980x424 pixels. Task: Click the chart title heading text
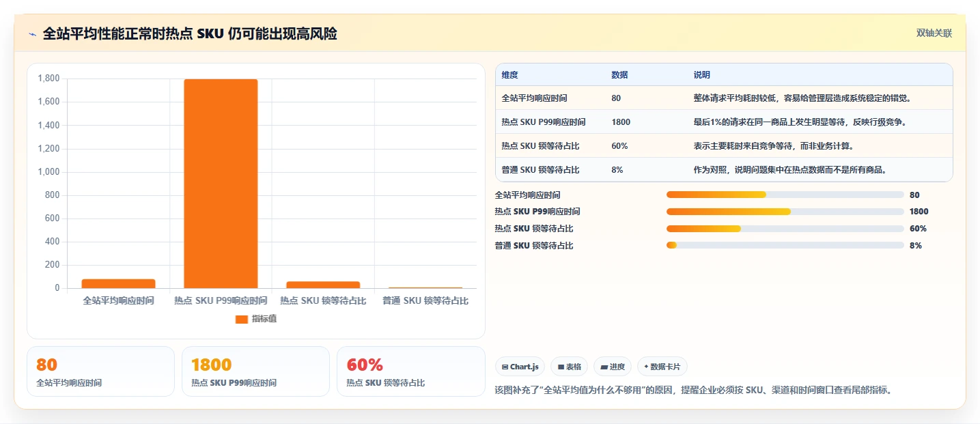pos(190,34)
